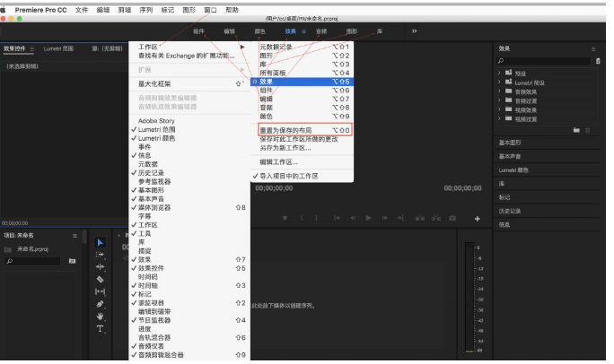Expand the 音频过渡 folder
614x364 pixels.
point(499,100)
